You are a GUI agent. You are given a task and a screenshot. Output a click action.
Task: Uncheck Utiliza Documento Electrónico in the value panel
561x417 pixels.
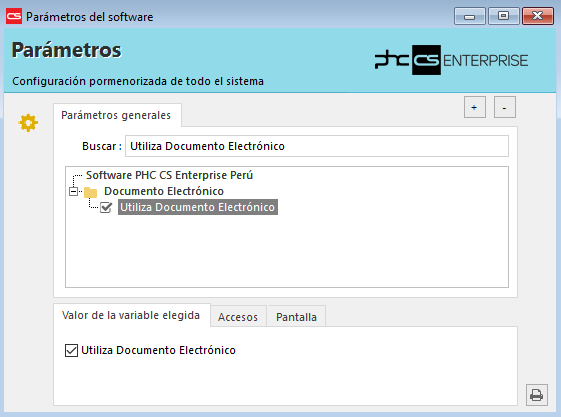[x=71, y=350]
